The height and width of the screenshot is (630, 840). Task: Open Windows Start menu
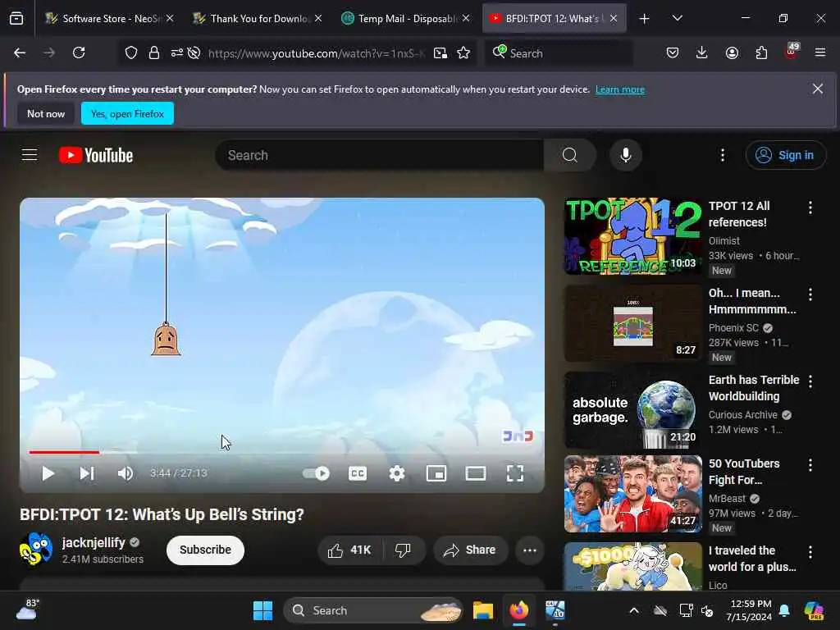pyautogui.click(x=262, y=610)
